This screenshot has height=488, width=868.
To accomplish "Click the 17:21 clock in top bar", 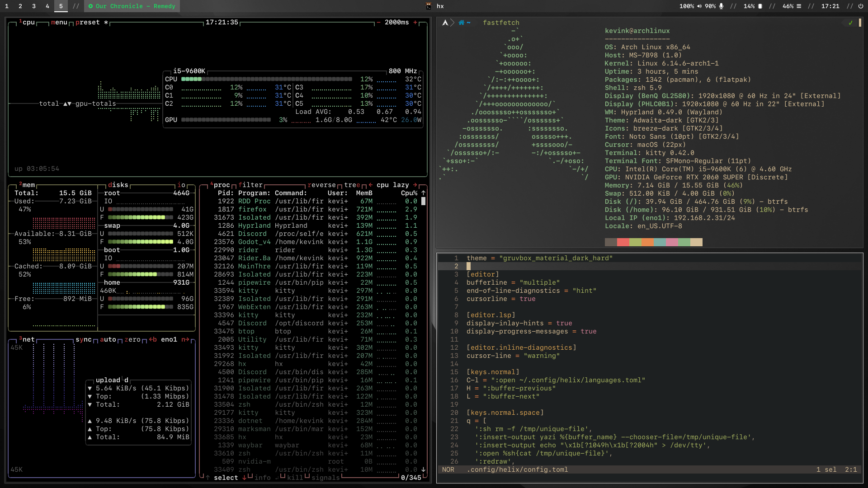I will (x=830, y=6).
